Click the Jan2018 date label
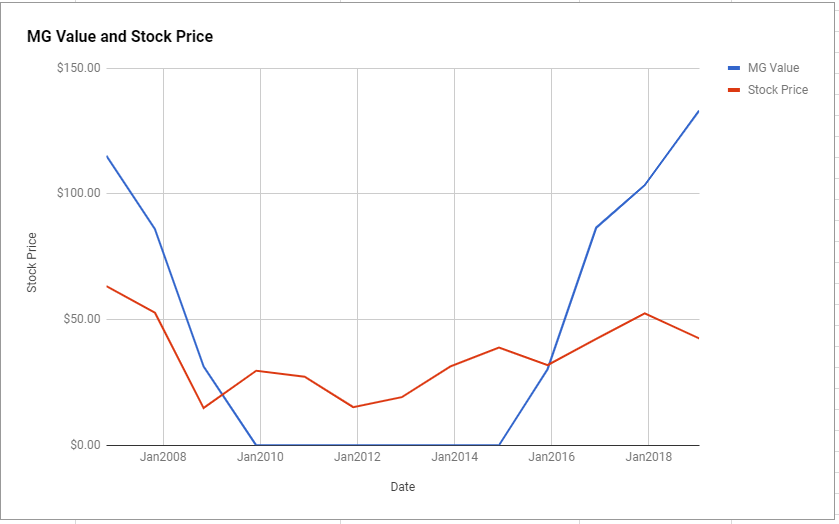The image size is (839, 524). click(x=649, y=457)
